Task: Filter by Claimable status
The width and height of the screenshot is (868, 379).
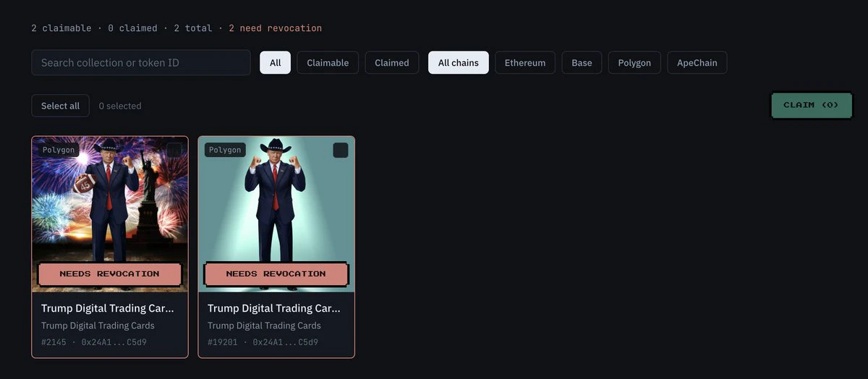Action: point(328,63)
